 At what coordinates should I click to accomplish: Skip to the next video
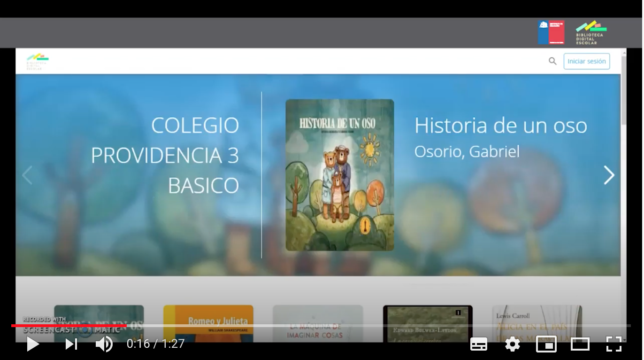tap(71, 344)
